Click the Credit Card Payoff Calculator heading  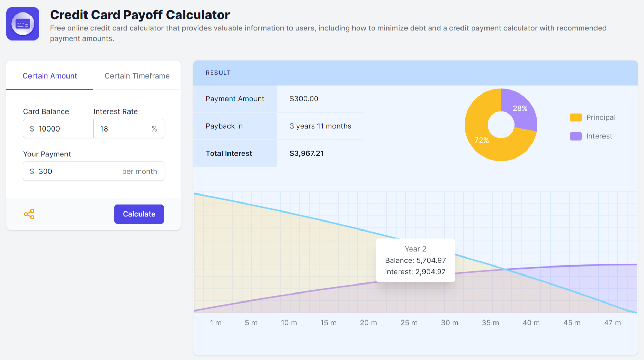coord(140,15)
